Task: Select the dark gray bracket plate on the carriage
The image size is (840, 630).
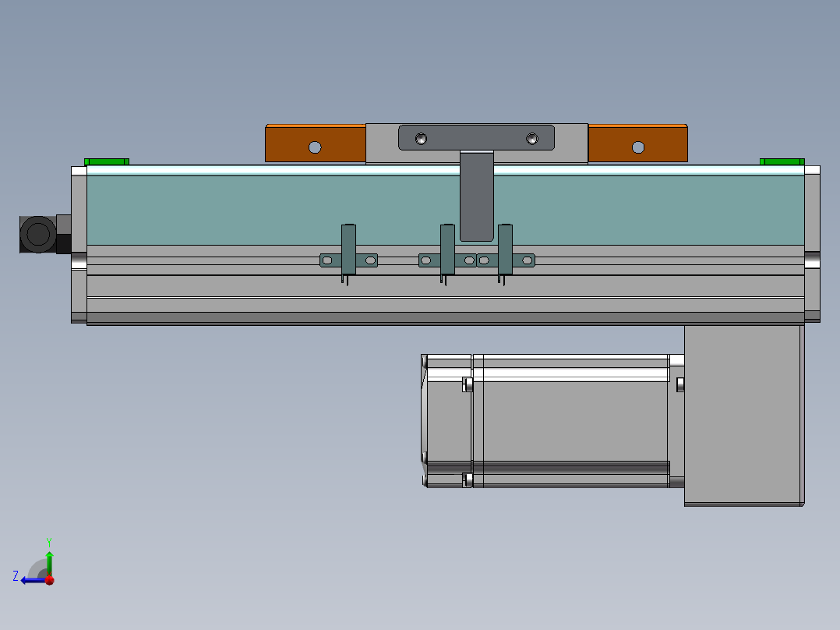Action: click(x=476, y=138)
